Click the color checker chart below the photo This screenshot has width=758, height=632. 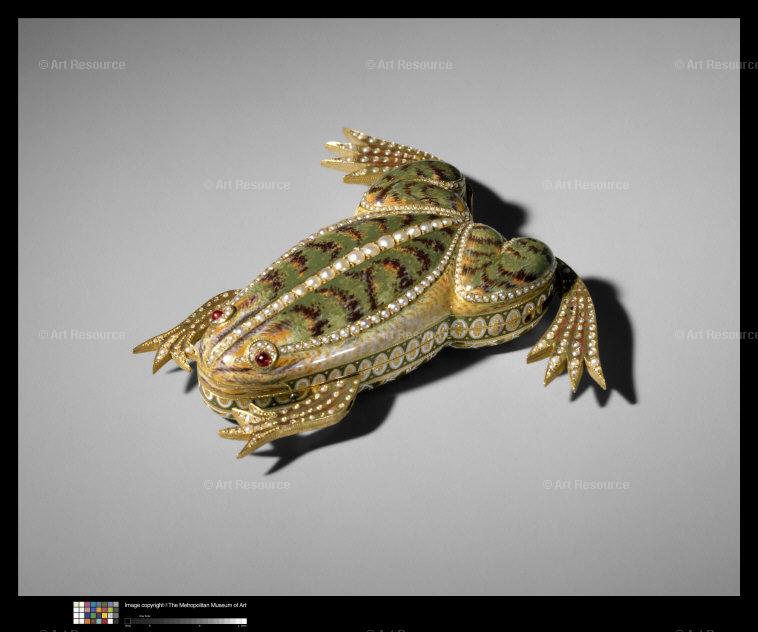point(96,613)
